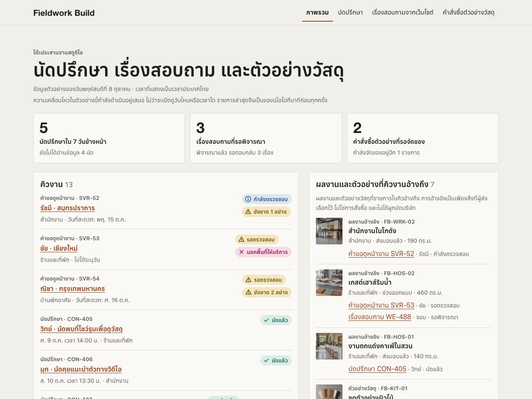Switch to the นัดปรึกษา tab
Screen dimensions: 532x399
pyautogui.click(x=350, y=12)
